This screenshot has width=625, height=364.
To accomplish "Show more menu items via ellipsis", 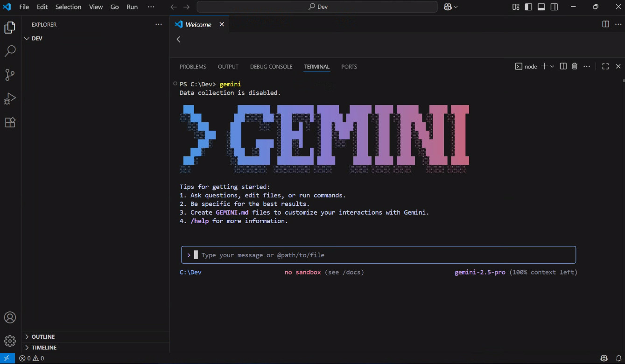I will (151, 7).
